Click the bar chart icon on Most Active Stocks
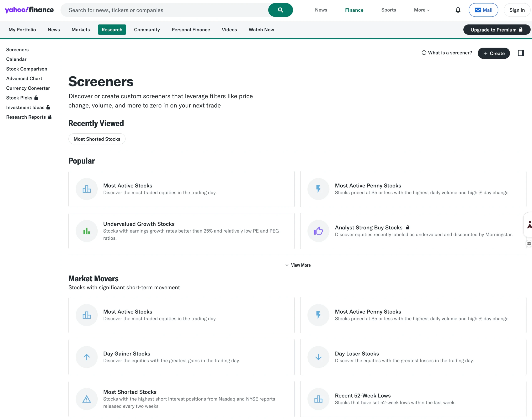This screenshot has height=420, width=532. 86,189
